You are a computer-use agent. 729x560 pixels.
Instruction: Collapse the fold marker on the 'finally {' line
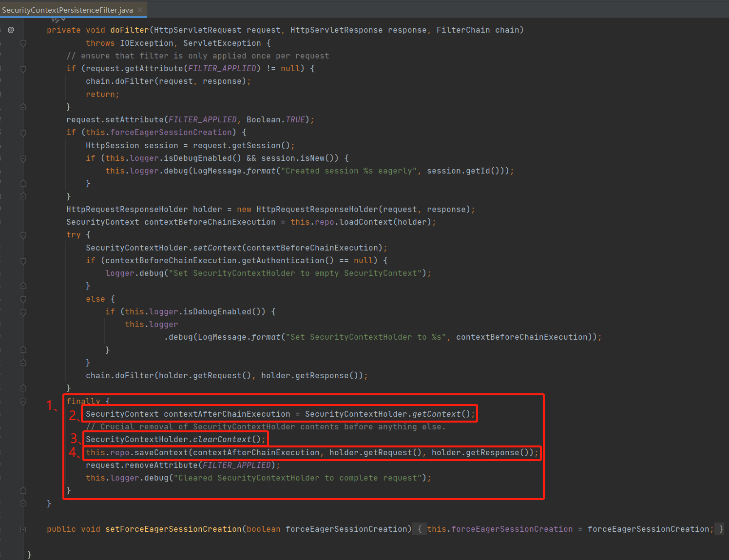coord(23,402)
